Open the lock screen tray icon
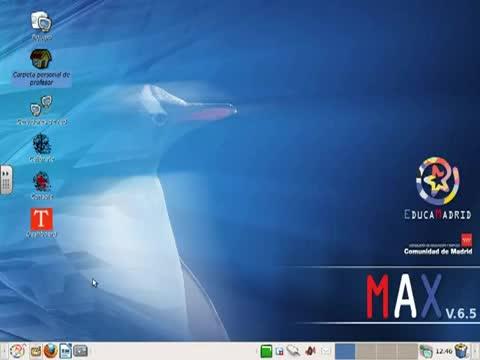Image resolution: width=480 pixels, height=360 pixels. click(280, 351)
